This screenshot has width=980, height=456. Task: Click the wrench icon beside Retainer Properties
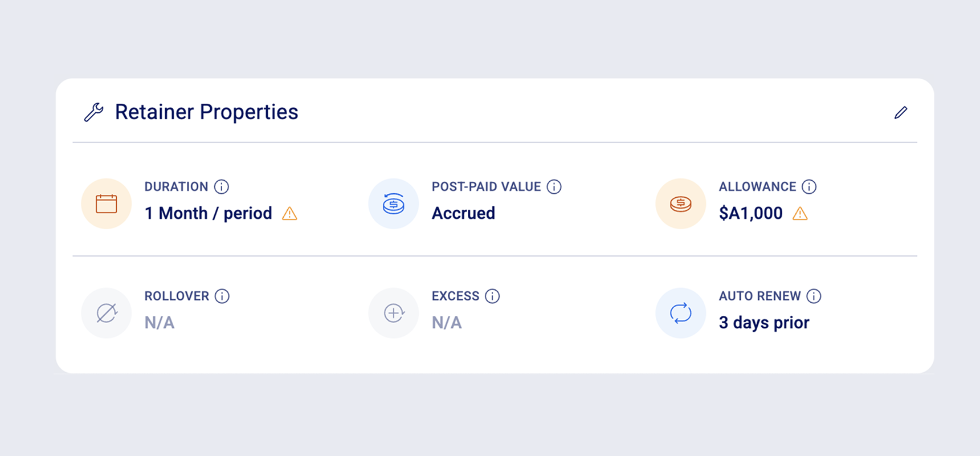click(x=94, y=112)
